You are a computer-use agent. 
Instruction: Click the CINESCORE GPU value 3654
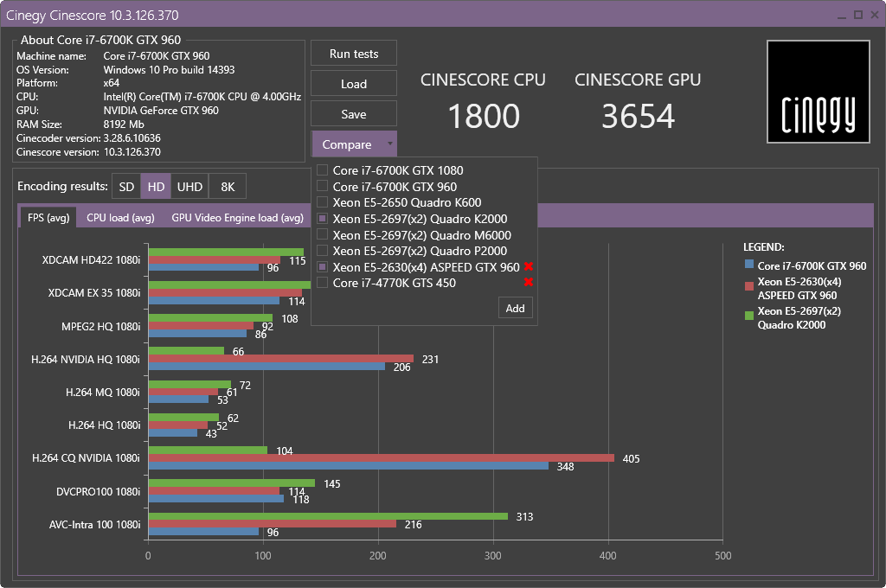[638, 116]
